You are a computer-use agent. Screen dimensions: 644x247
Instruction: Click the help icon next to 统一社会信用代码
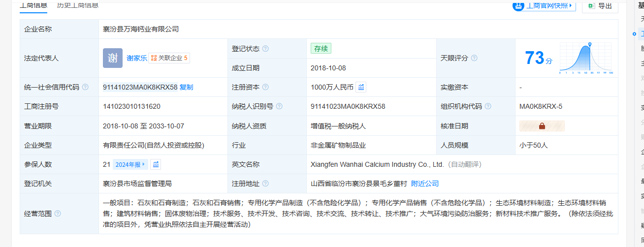pos(85,87)
